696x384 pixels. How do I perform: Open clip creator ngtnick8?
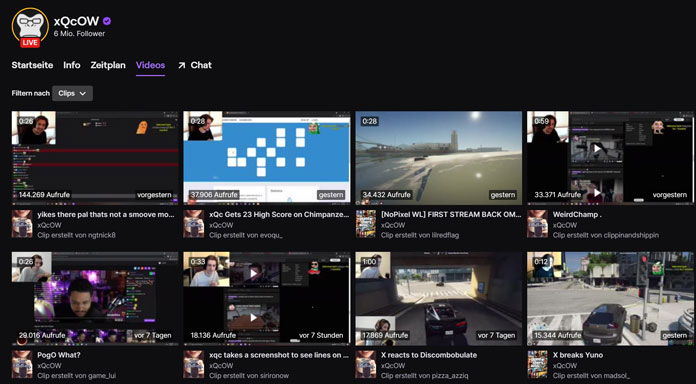tap(101, 235)
